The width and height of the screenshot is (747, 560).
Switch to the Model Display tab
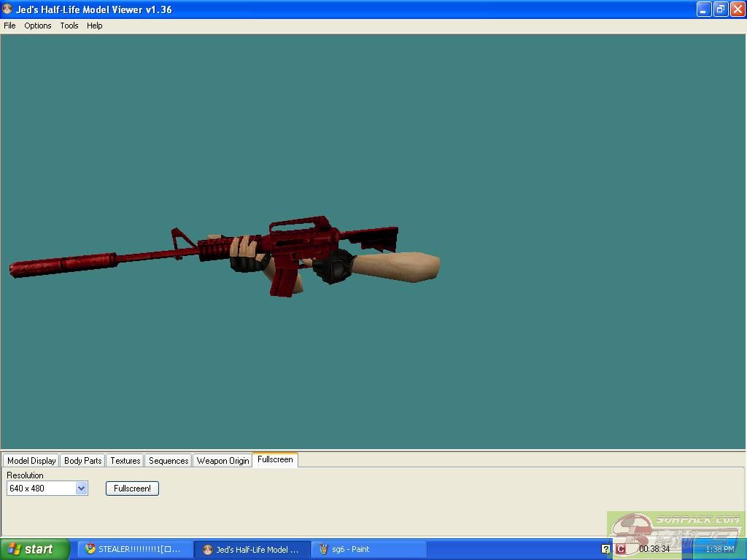pyautogui.click(x=31, y=461)
